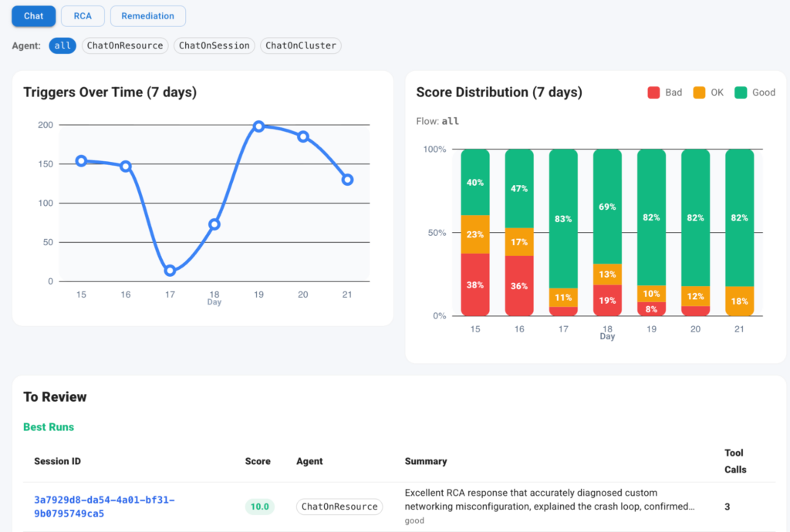Screen dimensions: 790x532
Task: Click the day 15 data point on line chart
Action: pyautogui.click(x=81, y=161)
